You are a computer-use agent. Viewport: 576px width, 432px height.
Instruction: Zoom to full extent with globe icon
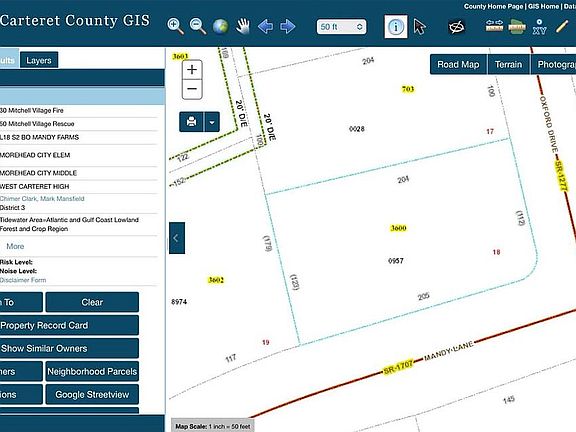pyautogui.click(x=220, y=26)
